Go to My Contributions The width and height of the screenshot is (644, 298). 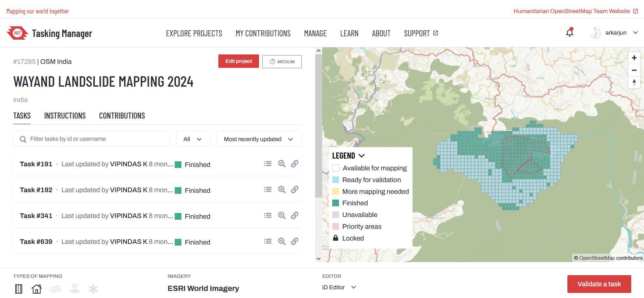(263, 33)
